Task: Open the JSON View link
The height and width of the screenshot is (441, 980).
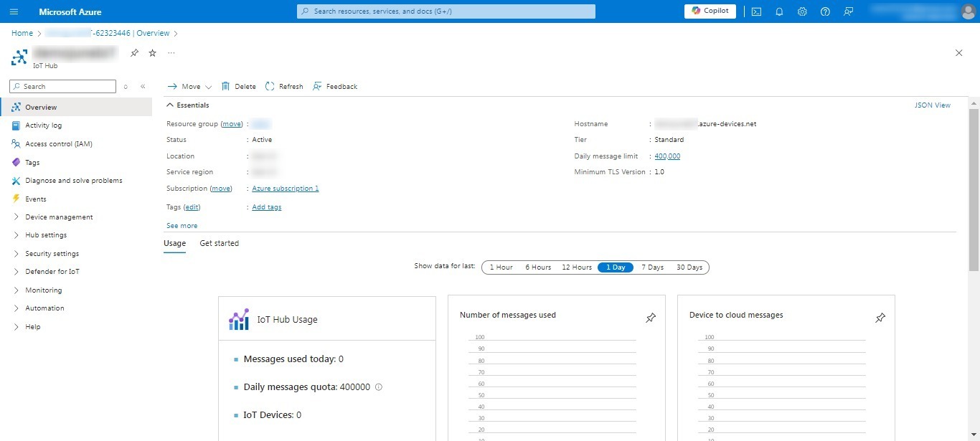Action: [x=932, y=105]
